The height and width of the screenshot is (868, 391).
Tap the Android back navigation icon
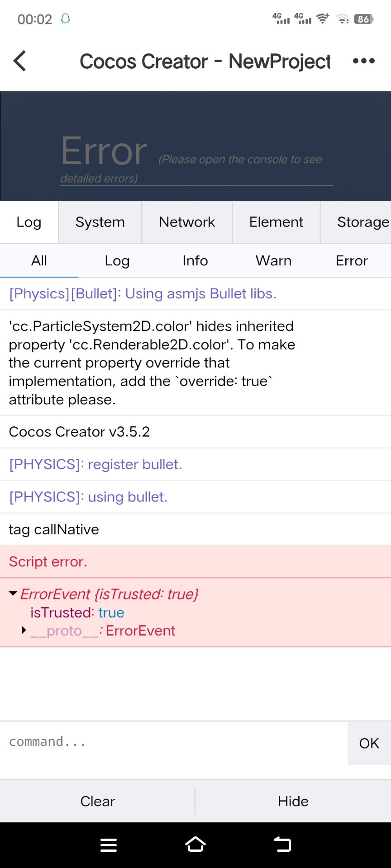(282, 844)
